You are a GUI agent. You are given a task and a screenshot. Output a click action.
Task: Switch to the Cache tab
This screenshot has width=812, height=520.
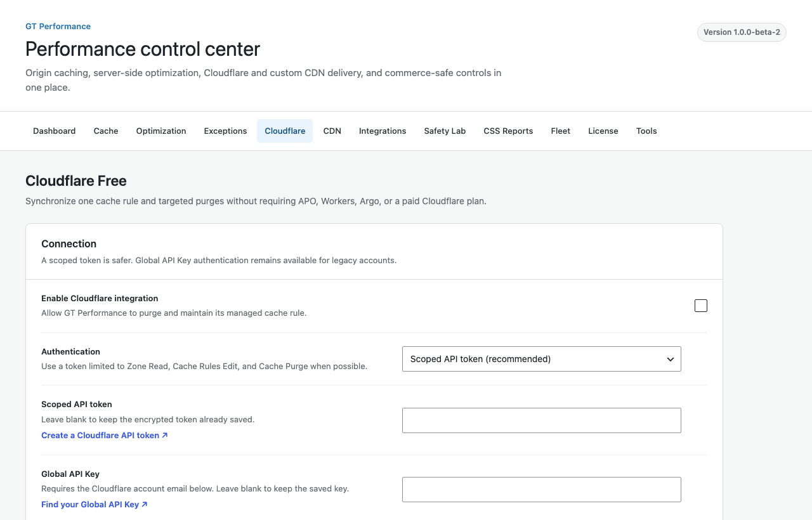point(106,131)
